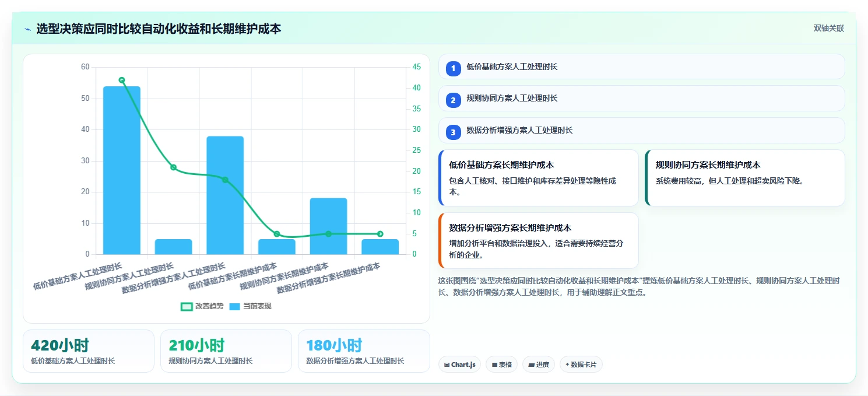This screenshot has height=396, width=868.
Task: Click the 表格 tag
Action: click(x=501, y=365)
